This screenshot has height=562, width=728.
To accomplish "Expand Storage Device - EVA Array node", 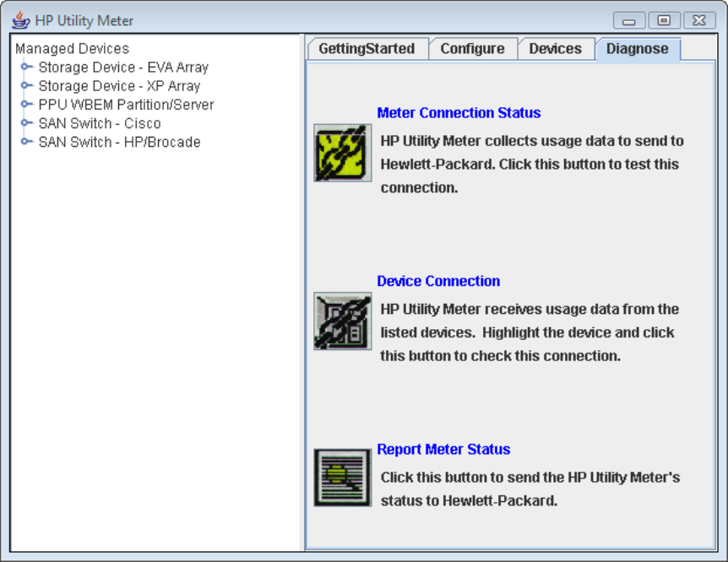I will click(x=26, y=67).
